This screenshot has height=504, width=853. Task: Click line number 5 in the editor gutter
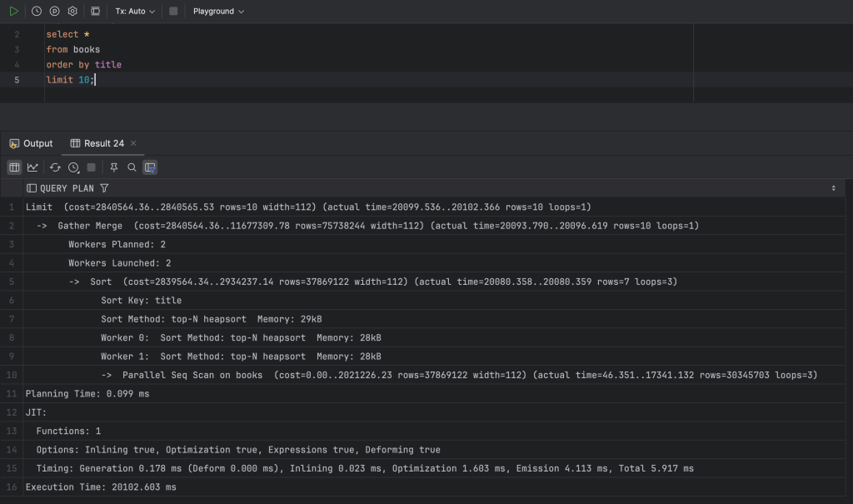(x=18, y=79)
